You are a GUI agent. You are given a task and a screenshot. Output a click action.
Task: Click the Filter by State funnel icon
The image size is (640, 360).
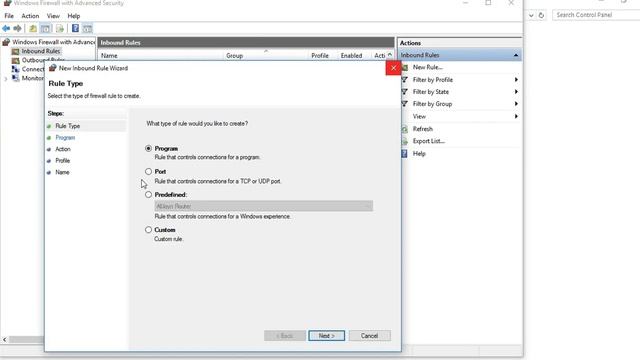pos(405,92)
